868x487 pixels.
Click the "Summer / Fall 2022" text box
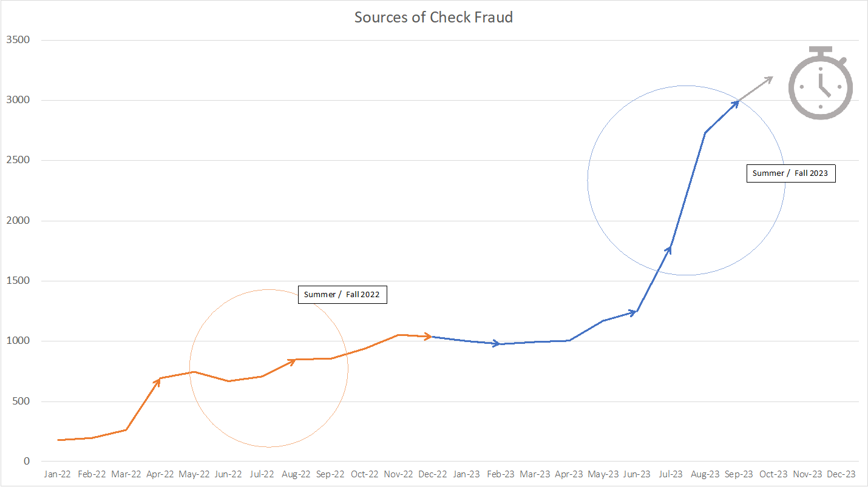pos(342,295)
